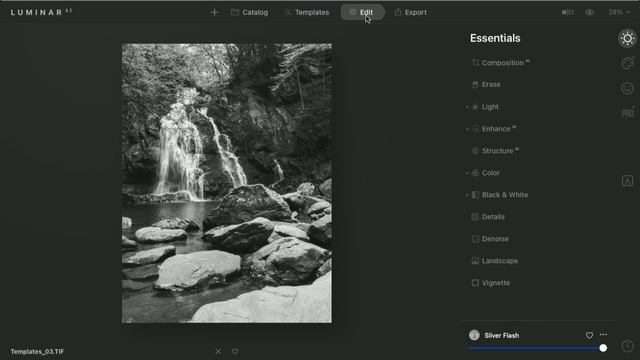Image resolution: width=640 pixels, height=360 pixels.
Task: Click the Essentials panel heading
Action: click(495, 38)
